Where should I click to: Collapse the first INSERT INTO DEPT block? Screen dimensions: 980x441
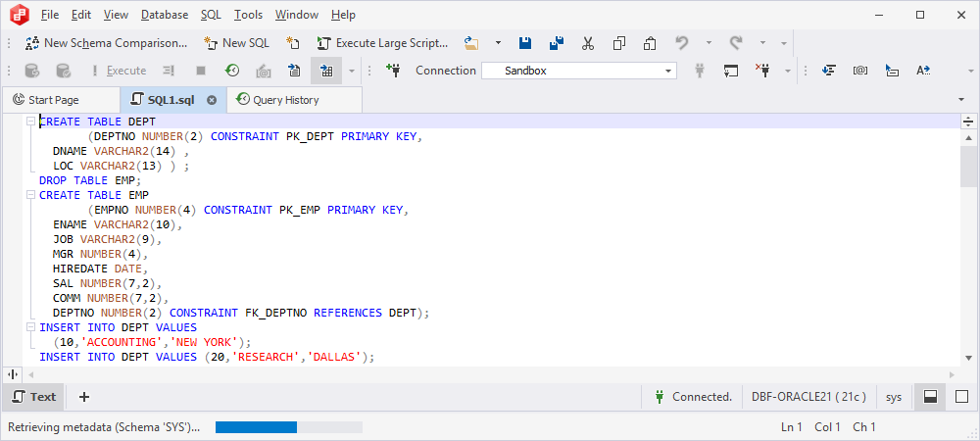point(29,326)
